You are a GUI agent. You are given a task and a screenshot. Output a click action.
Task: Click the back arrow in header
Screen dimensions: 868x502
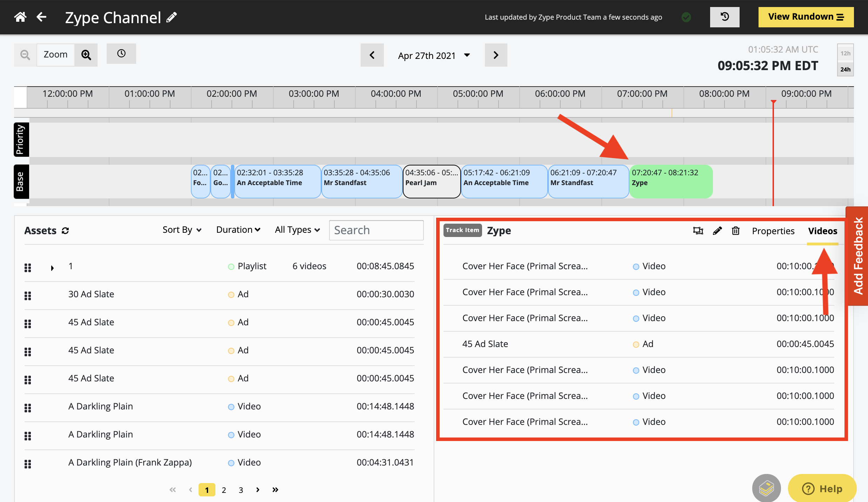click(41, 17)
